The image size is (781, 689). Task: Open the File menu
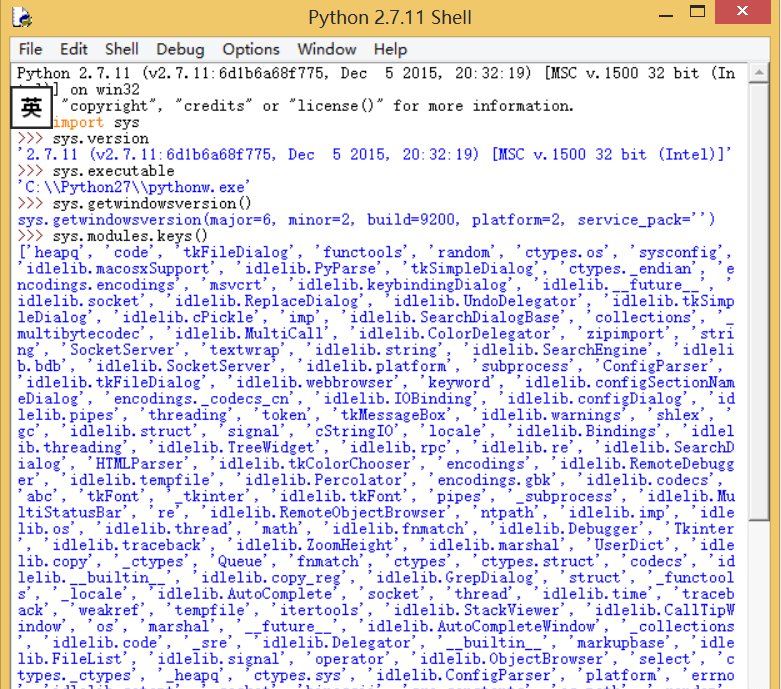(x=30, y=49)
